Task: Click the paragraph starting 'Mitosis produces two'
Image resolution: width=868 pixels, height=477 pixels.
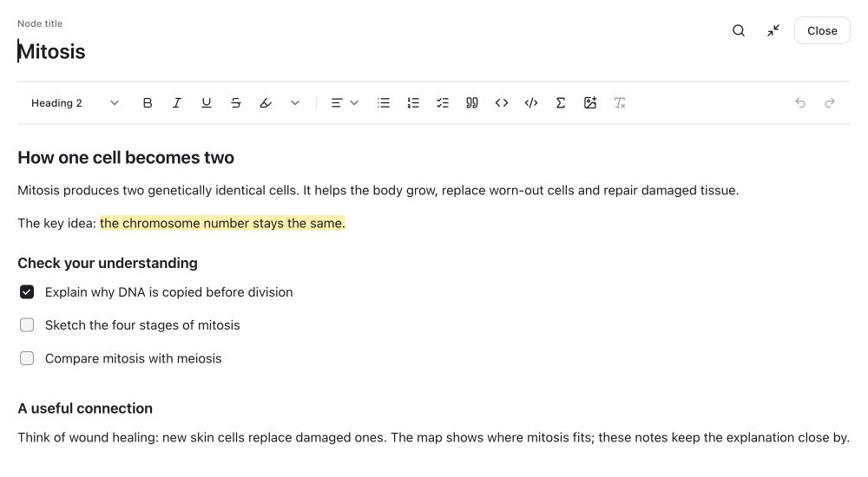Action: (x=378, y=190)
